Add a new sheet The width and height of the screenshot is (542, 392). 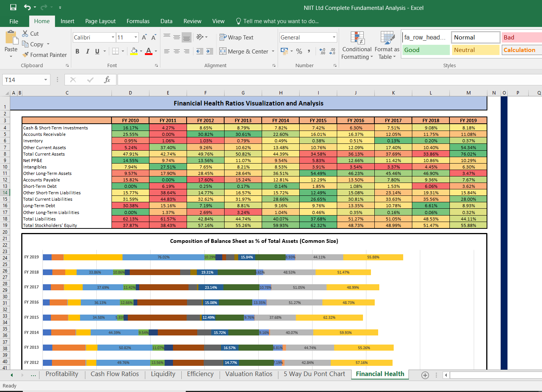425,375
